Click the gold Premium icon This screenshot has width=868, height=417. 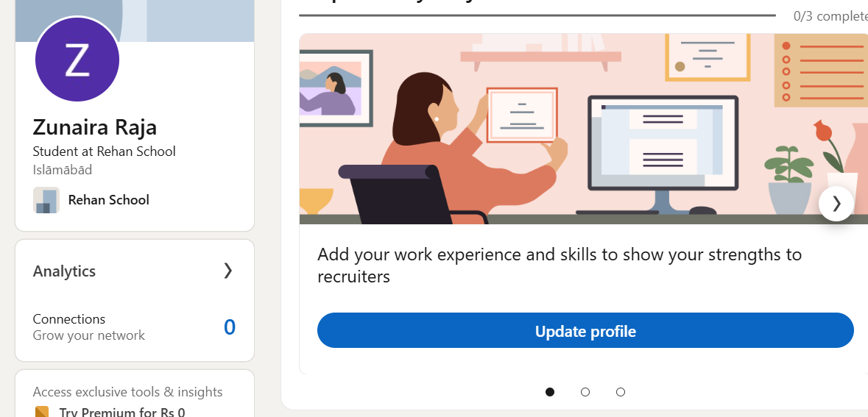point(43,412)
